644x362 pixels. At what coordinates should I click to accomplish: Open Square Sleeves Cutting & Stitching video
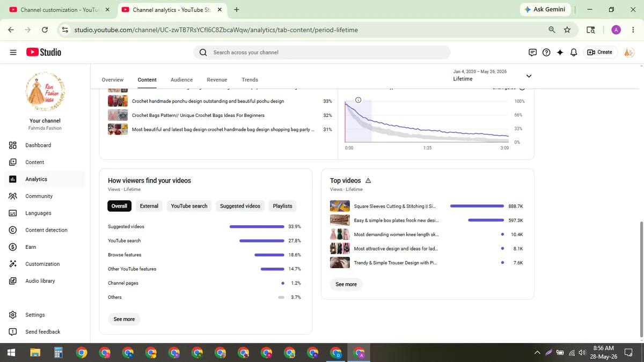tap(395, 206)
